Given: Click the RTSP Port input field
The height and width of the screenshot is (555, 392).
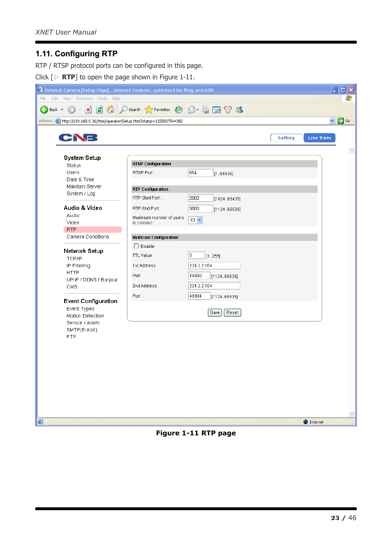Looking at the screenshot, I should coord(201,173).
